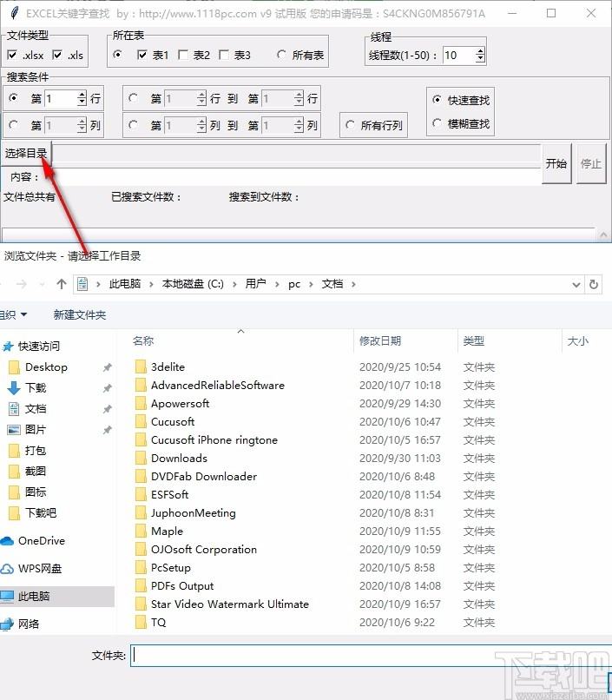The height and width of the screenshot is (700, 612).
Task: Select the row range 行到行 radio button
Action: 133,98
